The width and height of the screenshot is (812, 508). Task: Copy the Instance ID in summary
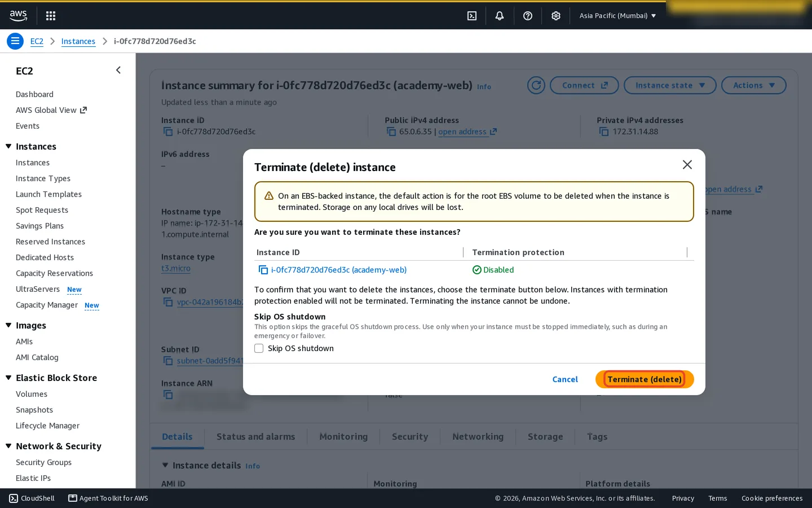pos(168,132)
